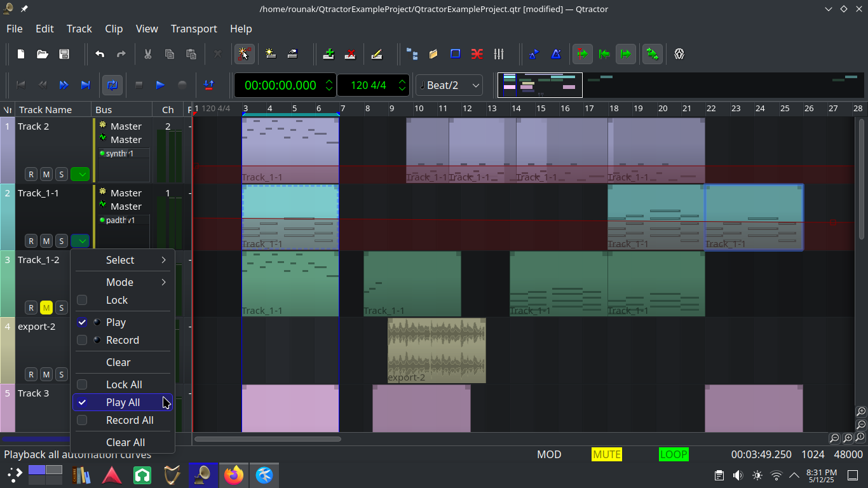Add a new track with the green plus icon
868x488 pixels.
[x=329, y=54]
